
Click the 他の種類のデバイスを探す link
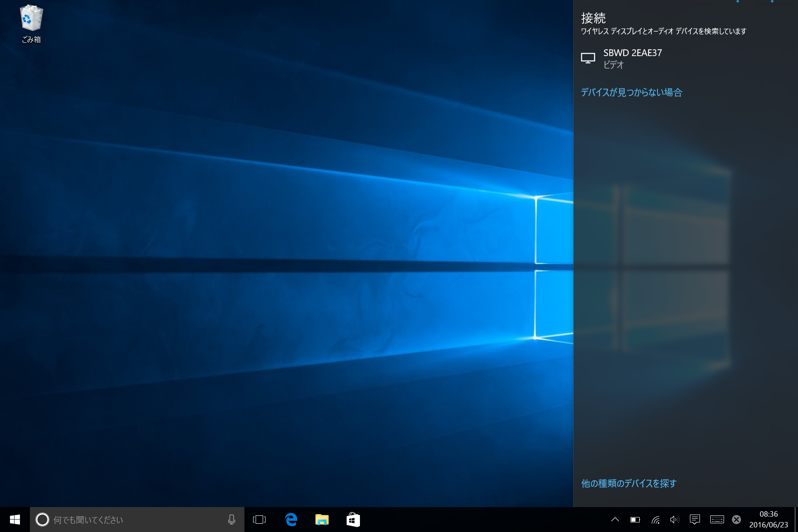click(x=629, y=483)
